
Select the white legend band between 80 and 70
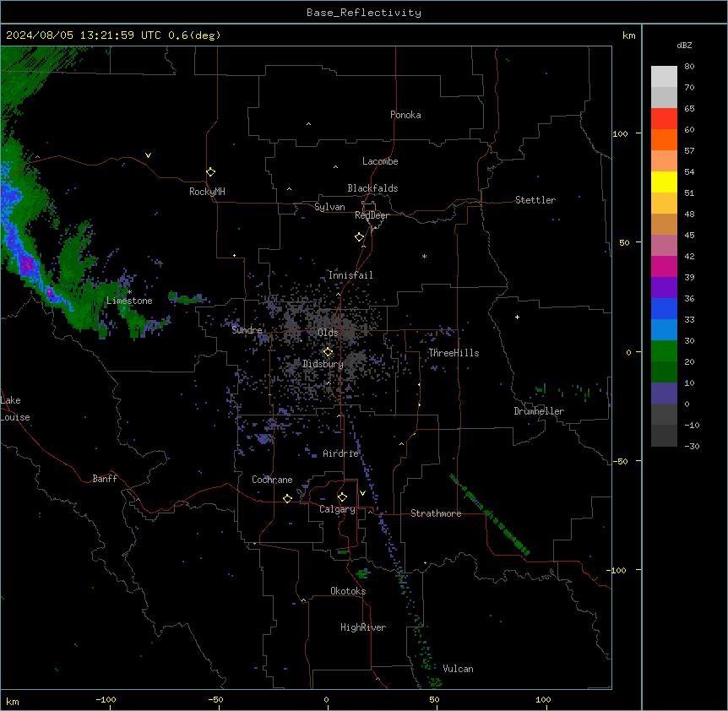point(664,77)
